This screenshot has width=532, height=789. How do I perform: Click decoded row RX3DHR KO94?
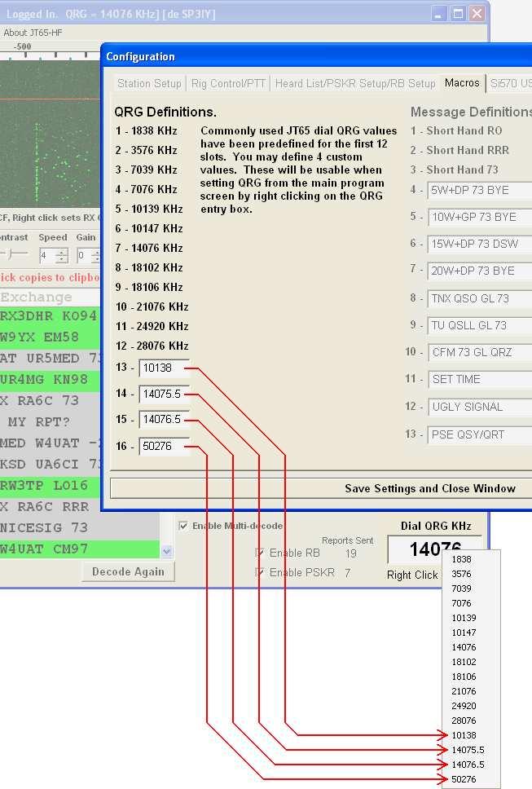point(50,316)
